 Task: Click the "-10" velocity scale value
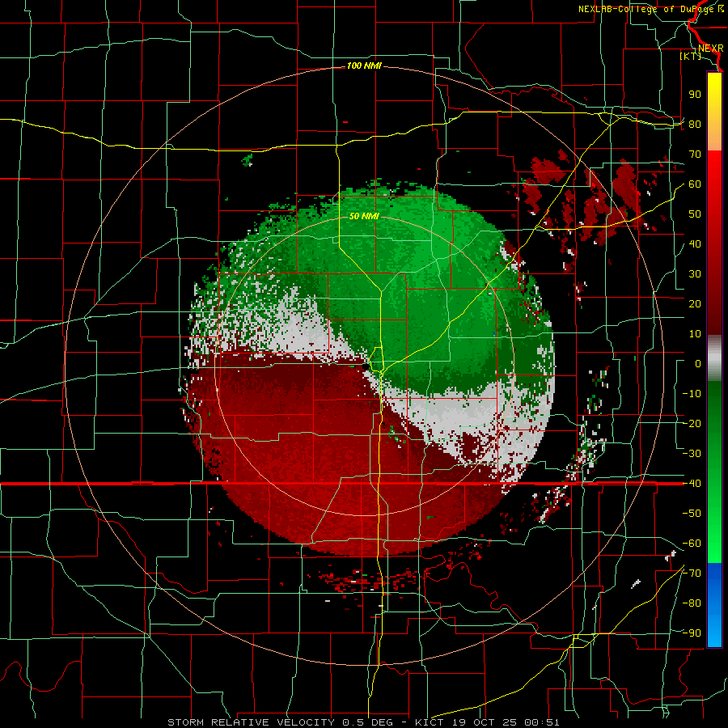click(x=692, y=394)
